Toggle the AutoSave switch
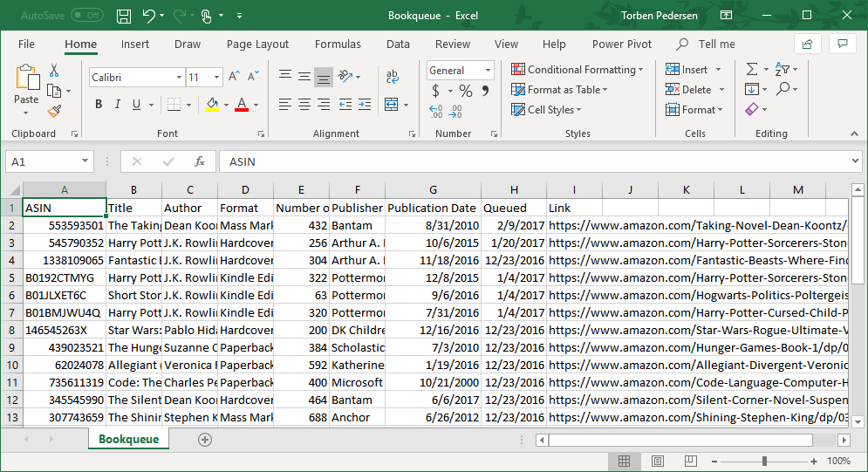The image size is (868, 472). 87,16
